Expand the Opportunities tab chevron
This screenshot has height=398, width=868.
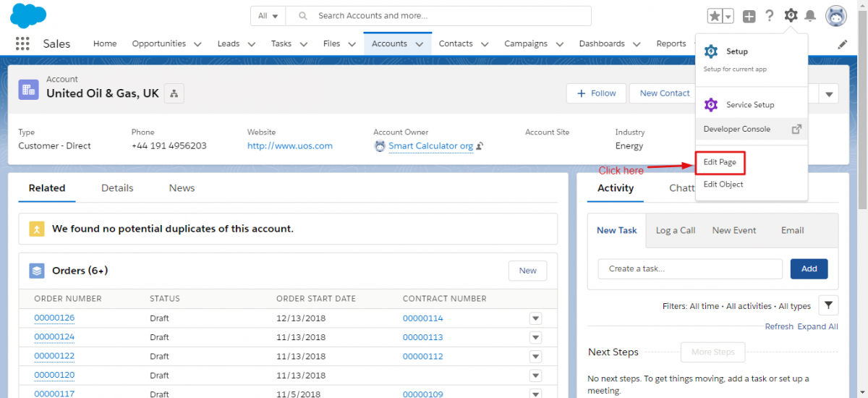197,44
